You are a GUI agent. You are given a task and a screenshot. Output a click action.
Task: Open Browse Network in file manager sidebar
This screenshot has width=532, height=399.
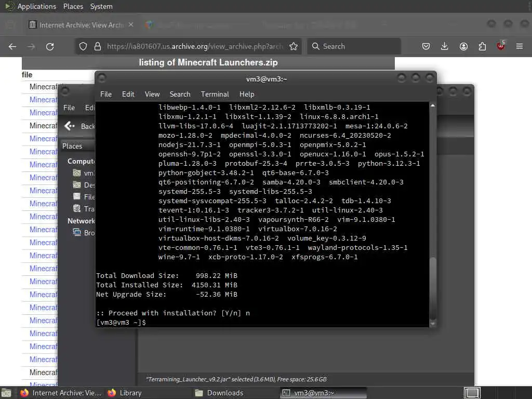point(84,233)
